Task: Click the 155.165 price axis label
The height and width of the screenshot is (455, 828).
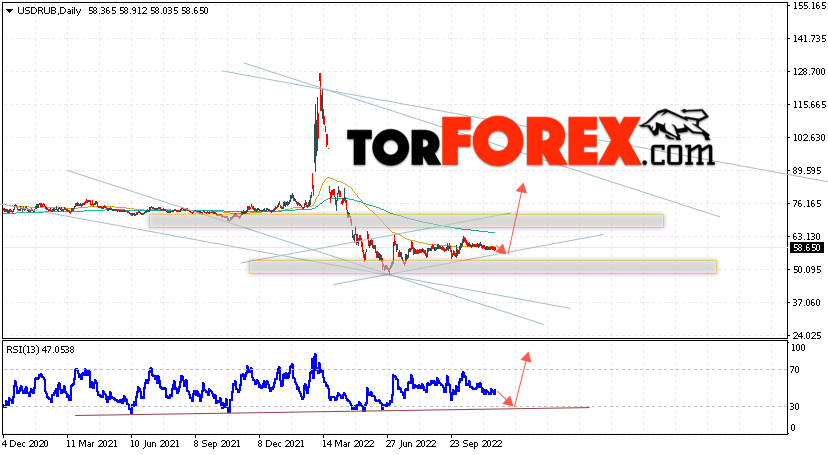Action: 809,5
